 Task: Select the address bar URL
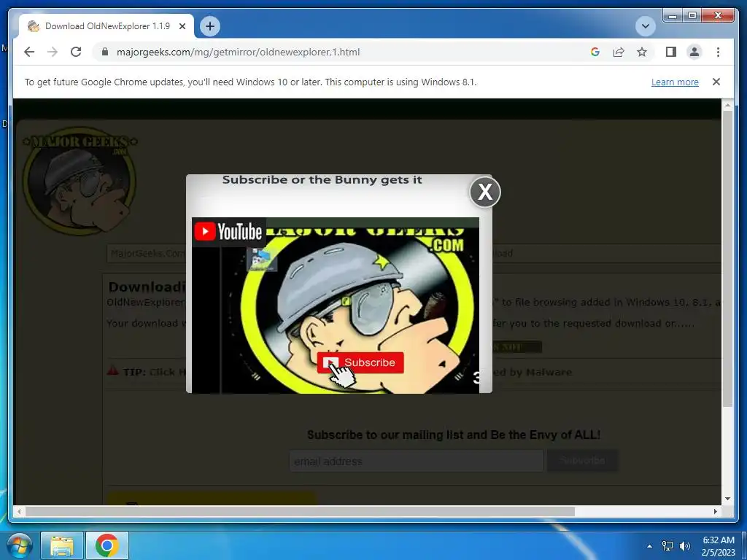coord(239,52)
